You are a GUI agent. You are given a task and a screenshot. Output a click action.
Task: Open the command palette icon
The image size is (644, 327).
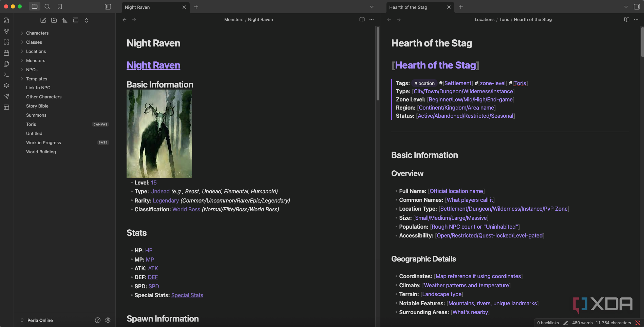(6, 75)
